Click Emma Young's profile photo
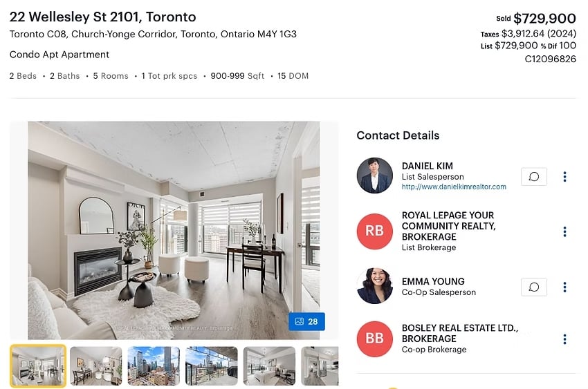Image resolution: width=588 pixels, height=389 pixels. tap(375, 285)
